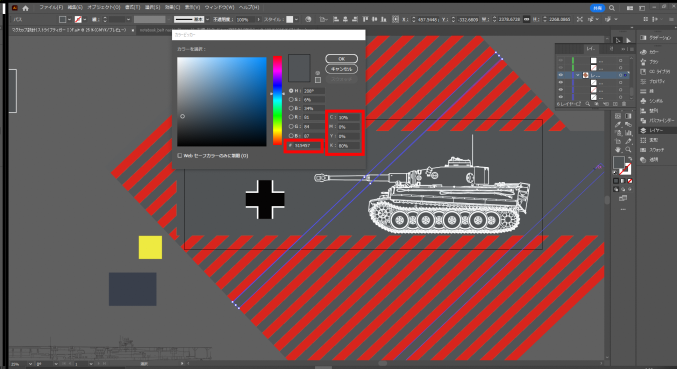Open the ウィンドウ(W) menu
The image size is (677, 369).
pyautogui.click(x=219, y=8)
